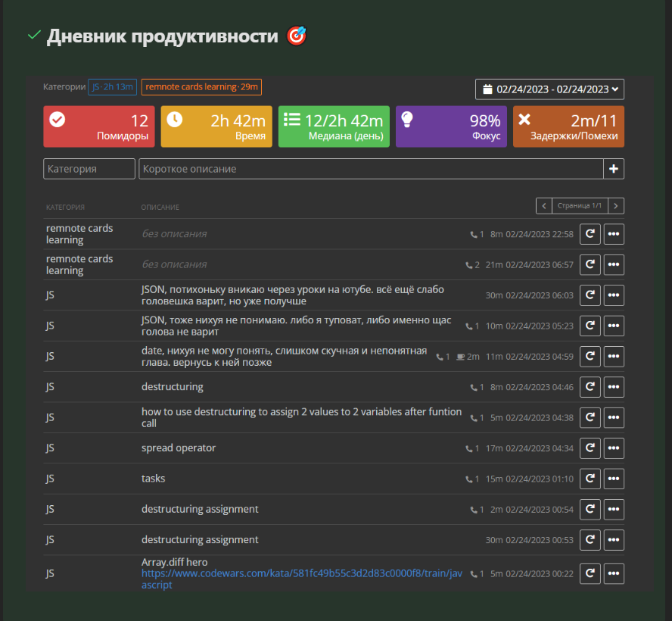Toggle JS category filter tag
Screen dimensions: 672x621
tap(113, 87)
